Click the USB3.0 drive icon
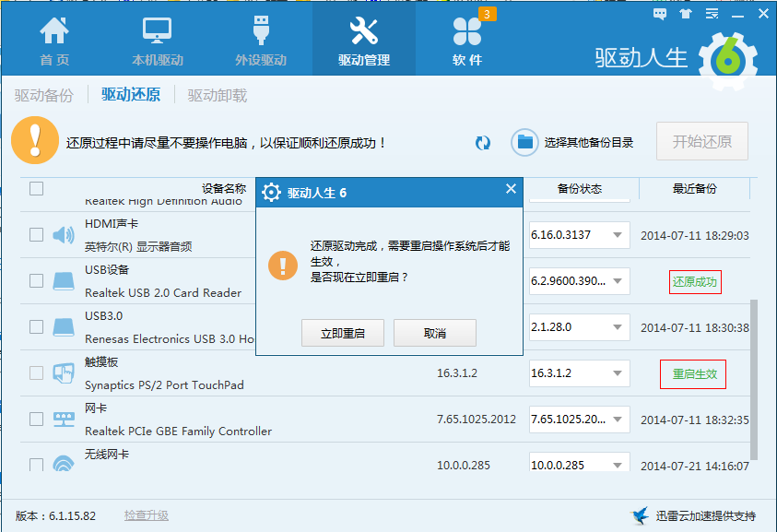 (64, 326)
